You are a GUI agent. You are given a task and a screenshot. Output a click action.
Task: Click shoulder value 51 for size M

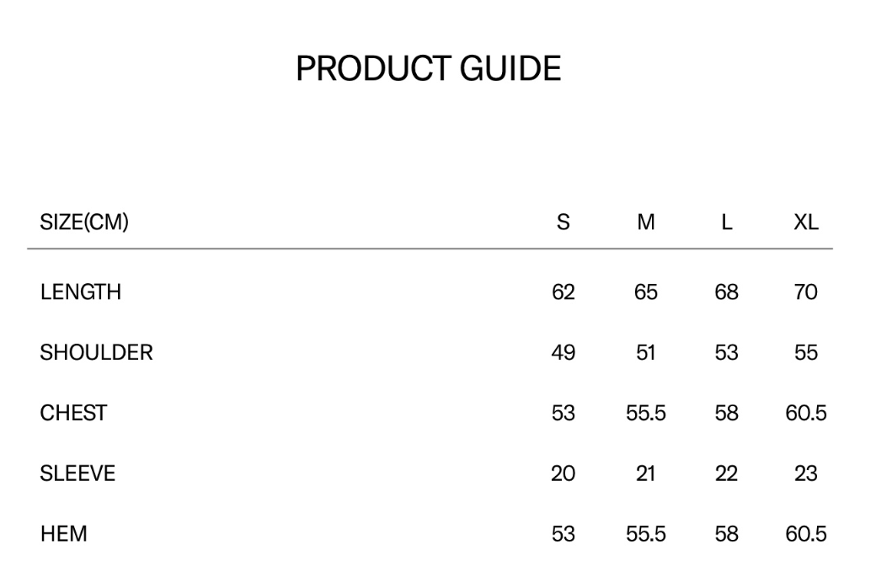pyautogui.click(x=646, y=352)
